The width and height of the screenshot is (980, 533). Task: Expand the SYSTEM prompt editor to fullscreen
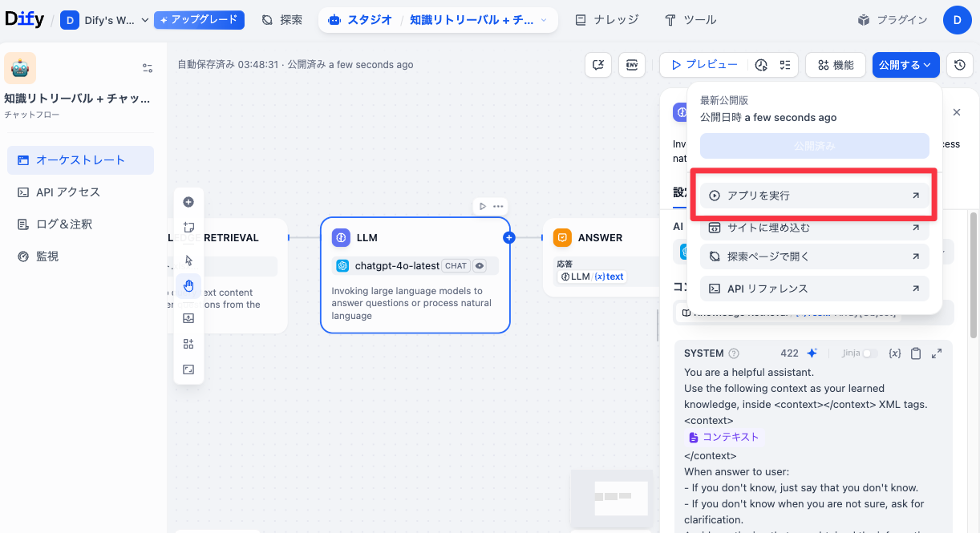936,353
